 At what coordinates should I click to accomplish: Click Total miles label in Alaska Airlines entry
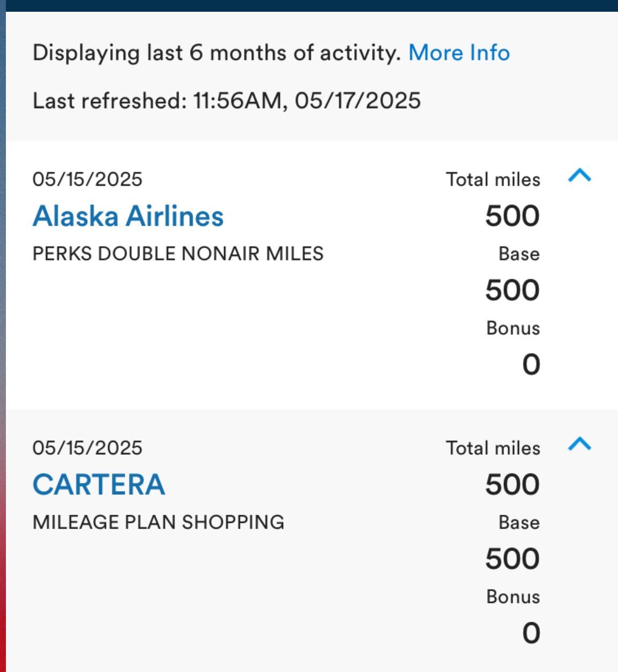tap(493, 180)
